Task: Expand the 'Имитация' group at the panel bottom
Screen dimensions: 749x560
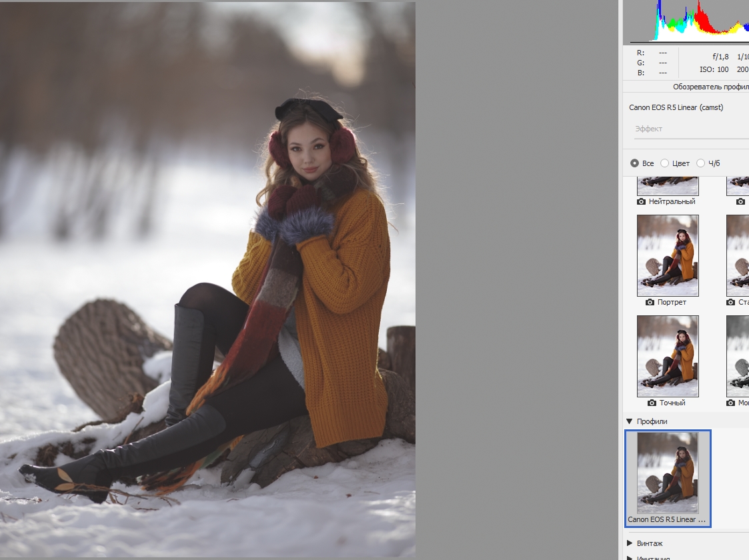Action: 630,558
